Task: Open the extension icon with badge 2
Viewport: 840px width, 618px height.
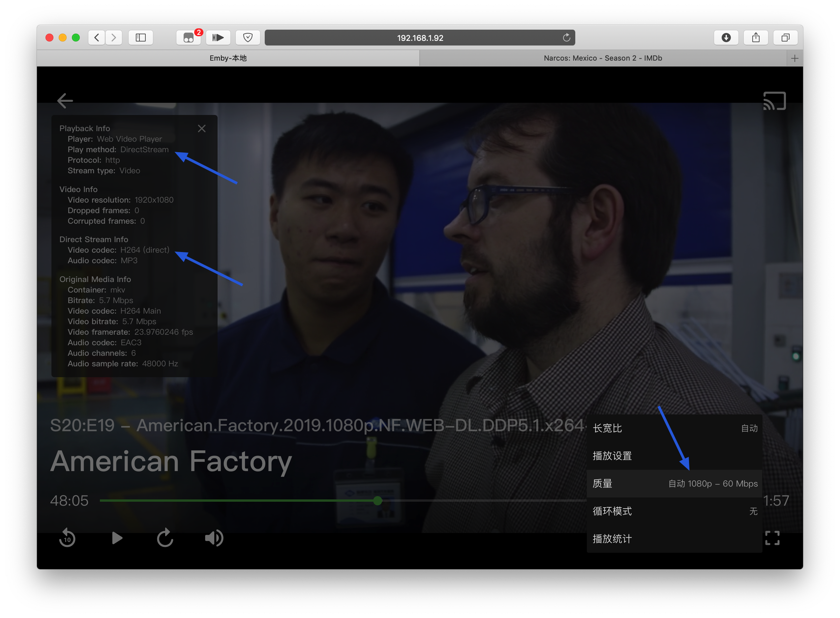Action: [189, 38]
